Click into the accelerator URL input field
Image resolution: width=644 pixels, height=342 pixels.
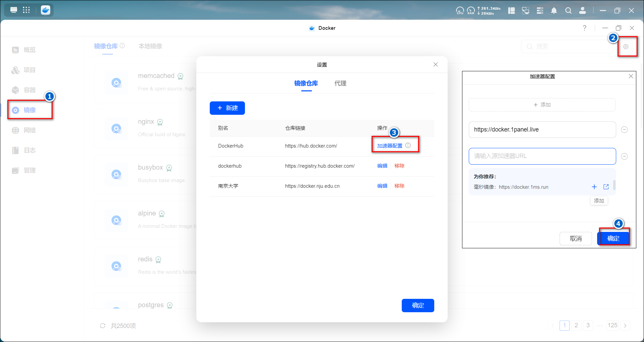point(542,156)
